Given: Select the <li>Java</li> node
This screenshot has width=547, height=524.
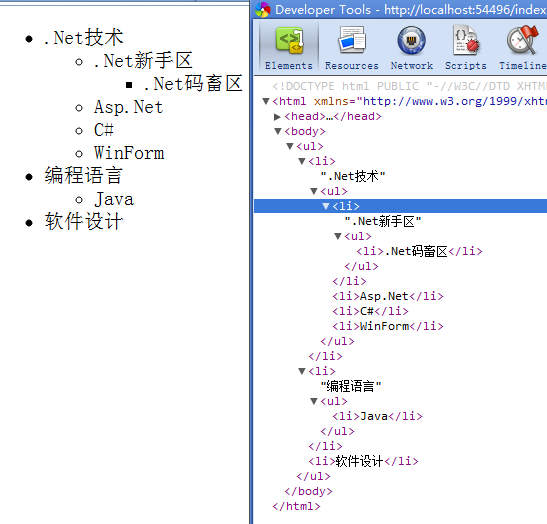Looking at the screenshot, I should pyautogui.click(x=377, y=416).
